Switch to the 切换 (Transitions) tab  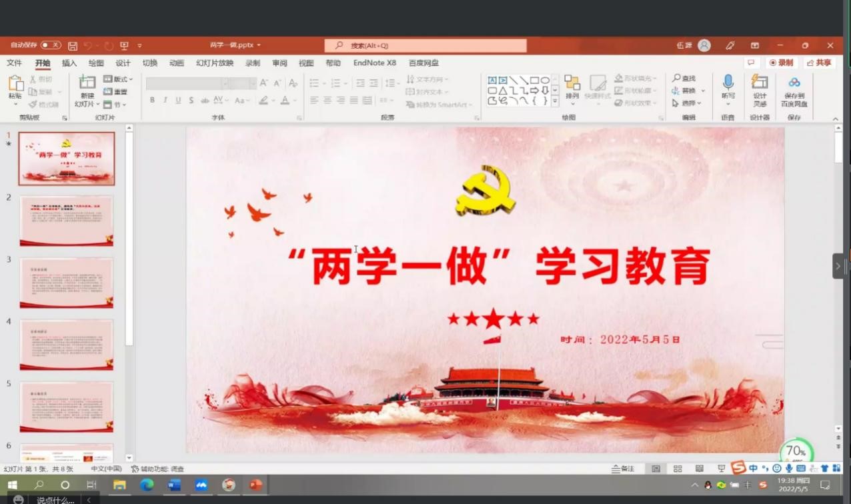pyautogui.click(x=150, y=63)
